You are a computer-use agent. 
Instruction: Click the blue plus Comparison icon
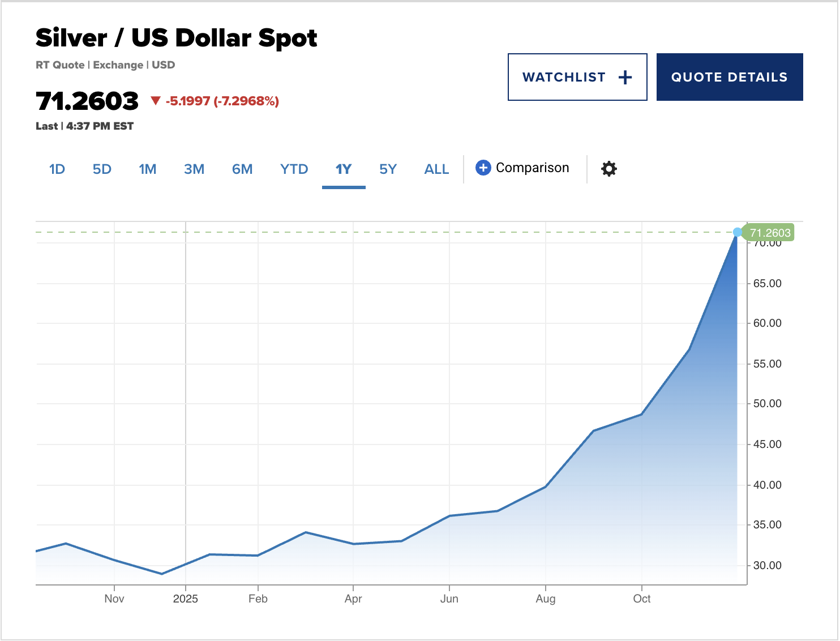tap(483, 168)
